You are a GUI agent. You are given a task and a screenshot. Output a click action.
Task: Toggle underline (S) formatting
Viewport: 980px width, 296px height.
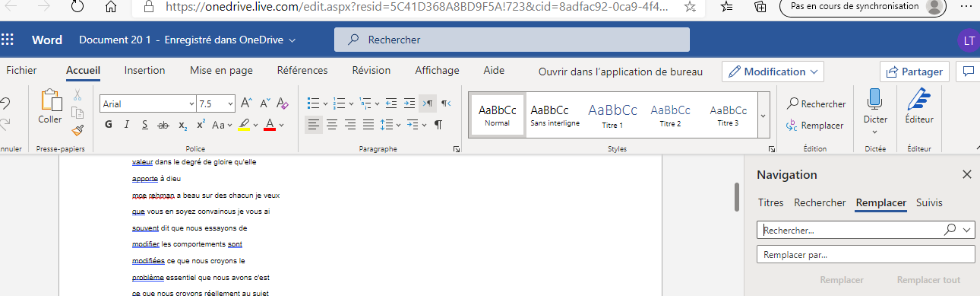click(x=144, y=125)
